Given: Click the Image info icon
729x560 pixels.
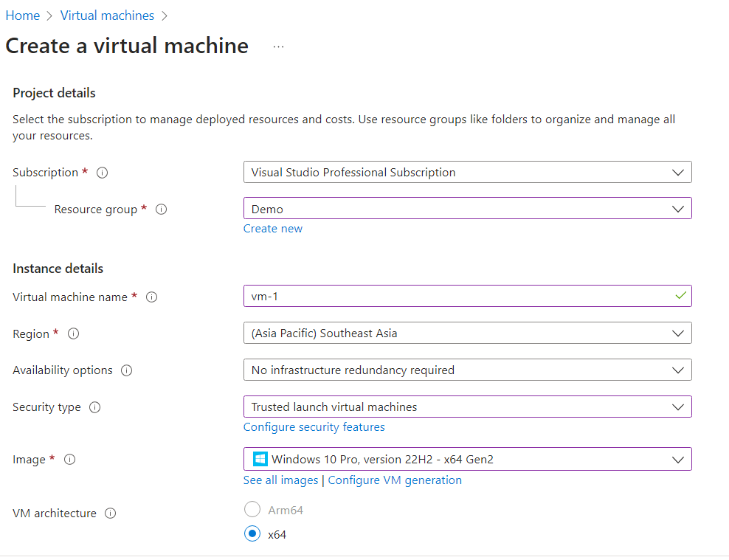Looking at the screenshot, I should (x=69, y=459).
